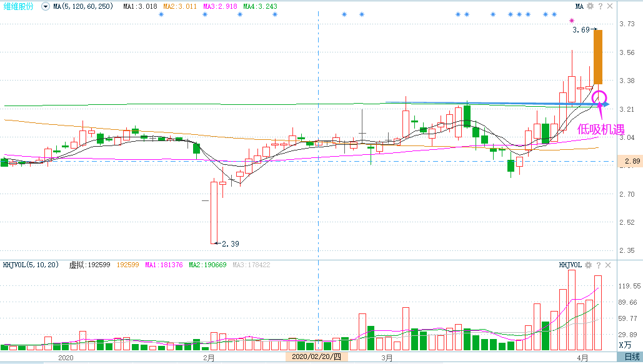Click the magenta MA1:181376 volume value
The height and width of the screenshot is (364, 643).
tap(164, 265)
